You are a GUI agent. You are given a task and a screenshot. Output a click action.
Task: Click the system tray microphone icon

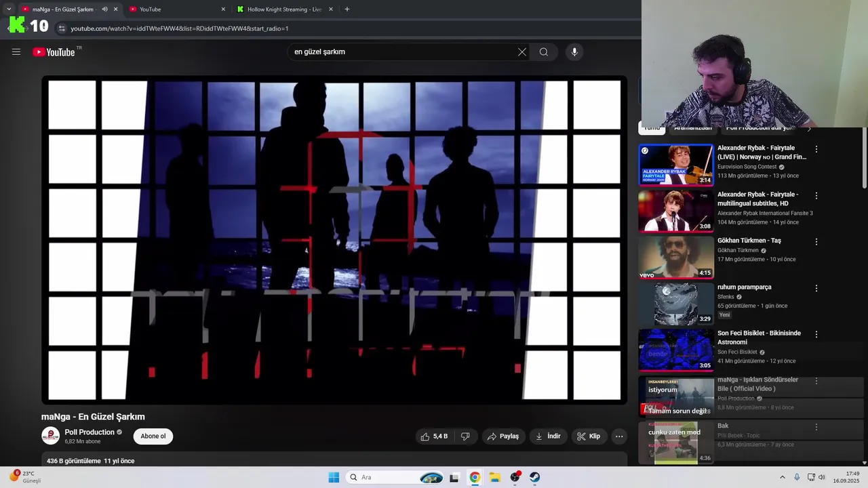(x=797, y=477)
